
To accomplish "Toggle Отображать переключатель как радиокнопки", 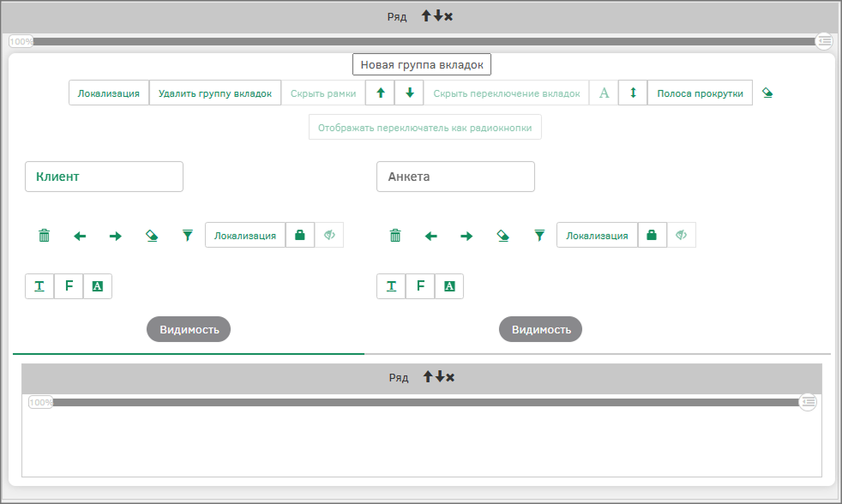I will 424,128.
